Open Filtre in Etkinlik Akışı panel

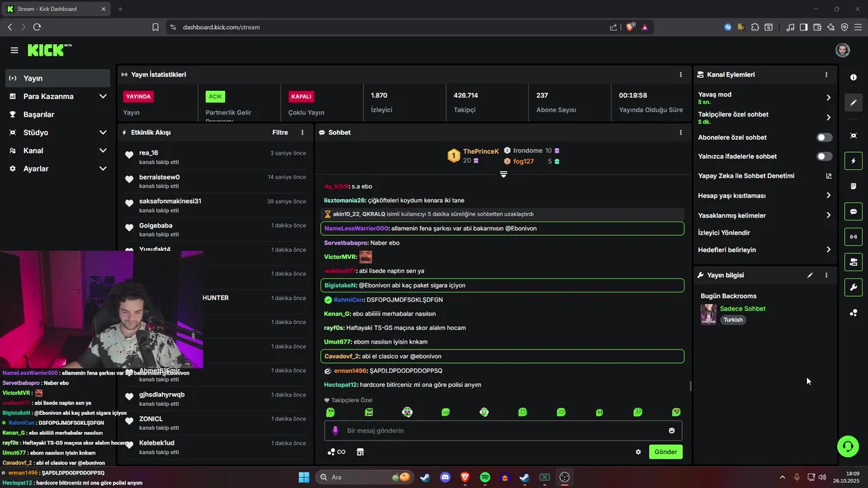[x=280, y=133]
